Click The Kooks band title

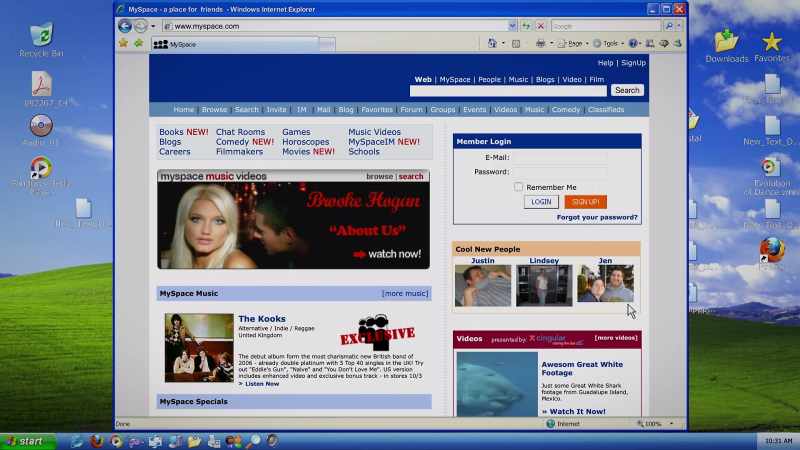(262, 319)
